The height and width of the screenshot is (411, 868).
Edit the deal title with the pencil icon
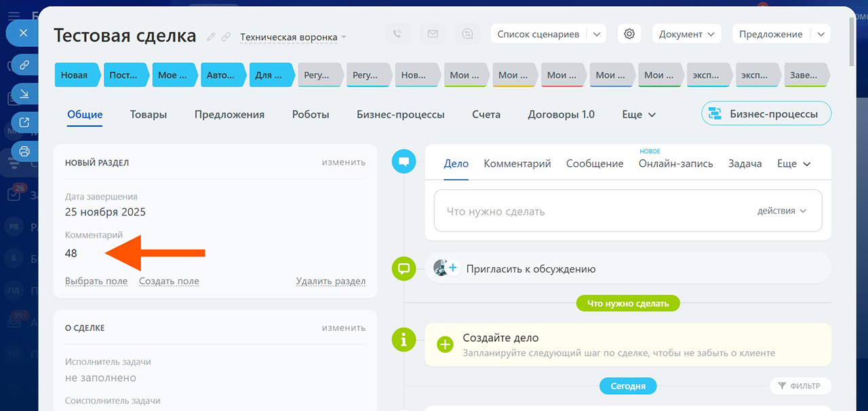coord(212,37)
